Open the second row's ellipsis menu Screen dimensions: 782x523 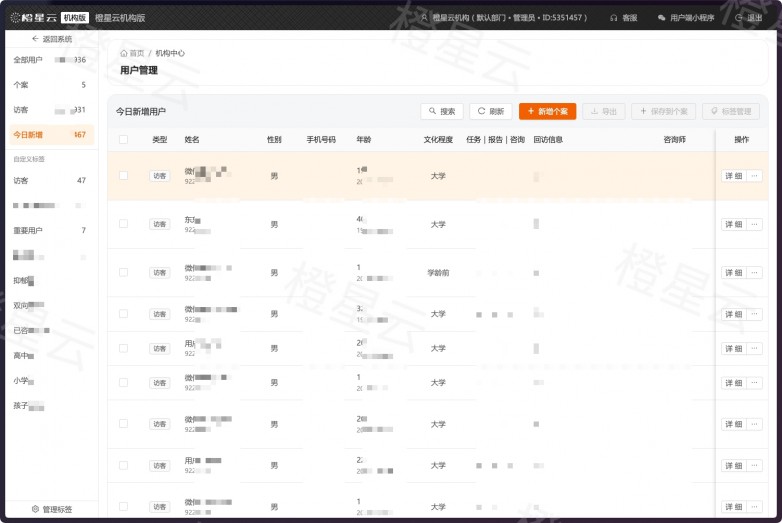point(755,224)
